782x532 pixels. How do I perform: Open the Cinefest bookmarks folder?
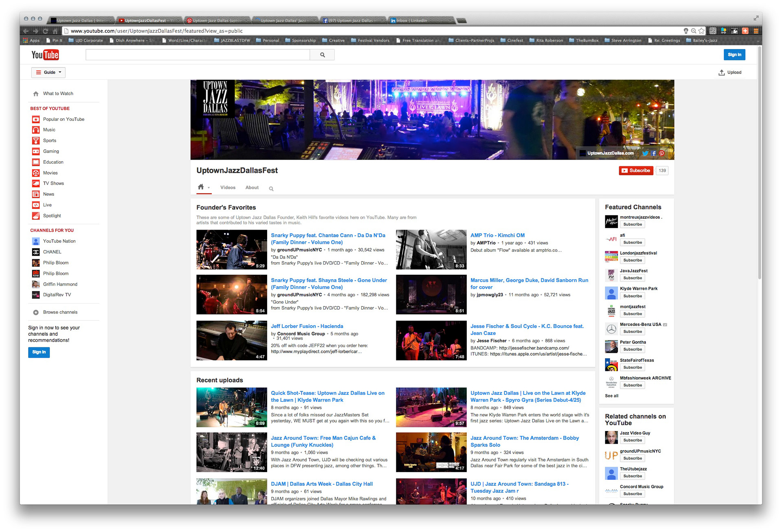coord(512,40)
